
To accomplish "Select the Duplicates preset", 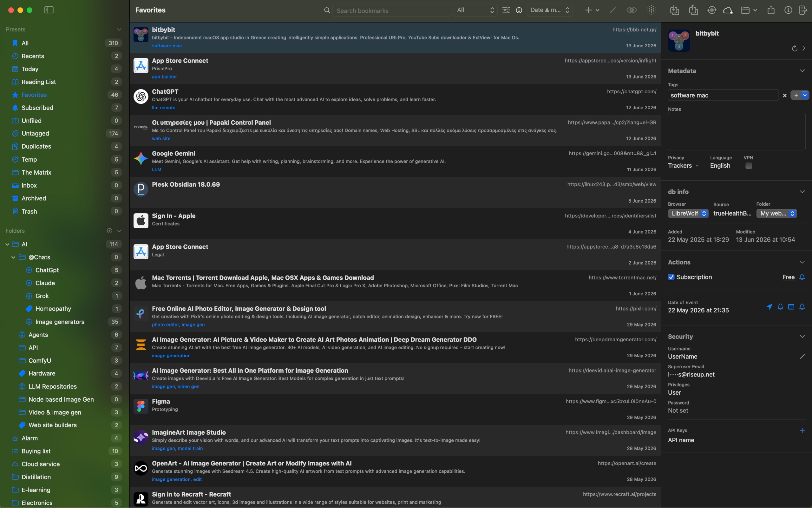I will coord(65,146).
